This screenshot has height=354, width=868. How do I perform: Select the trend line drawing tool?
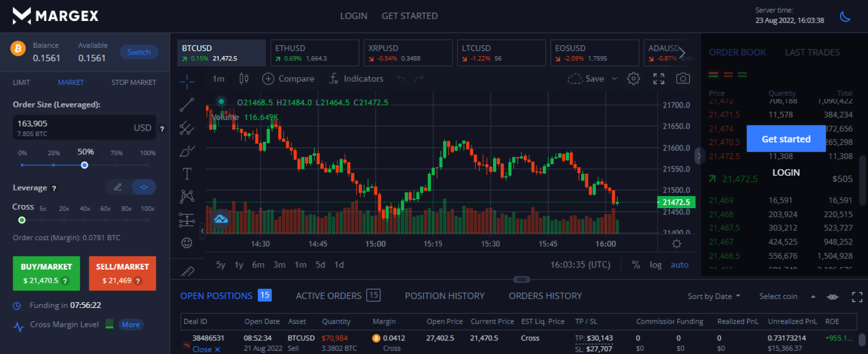(187, 105)
